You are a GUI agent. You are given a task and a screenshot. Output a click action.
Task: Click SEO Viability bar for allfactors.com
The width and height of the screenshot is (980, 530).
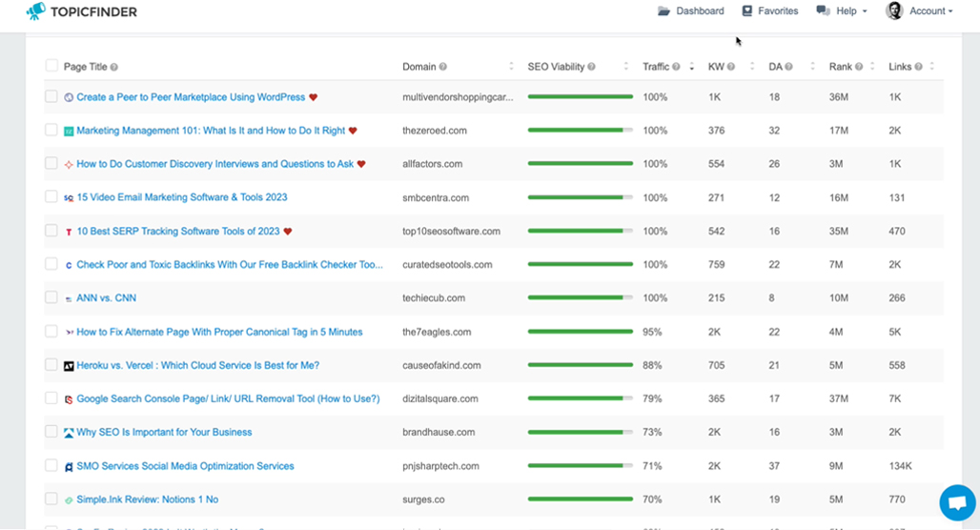click(580, 163)
